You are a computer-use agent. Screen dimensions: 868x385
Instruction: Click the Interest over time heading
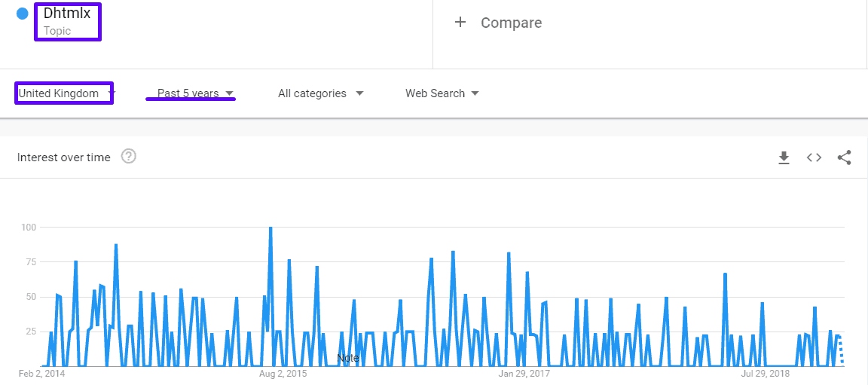tap(64, 157)
